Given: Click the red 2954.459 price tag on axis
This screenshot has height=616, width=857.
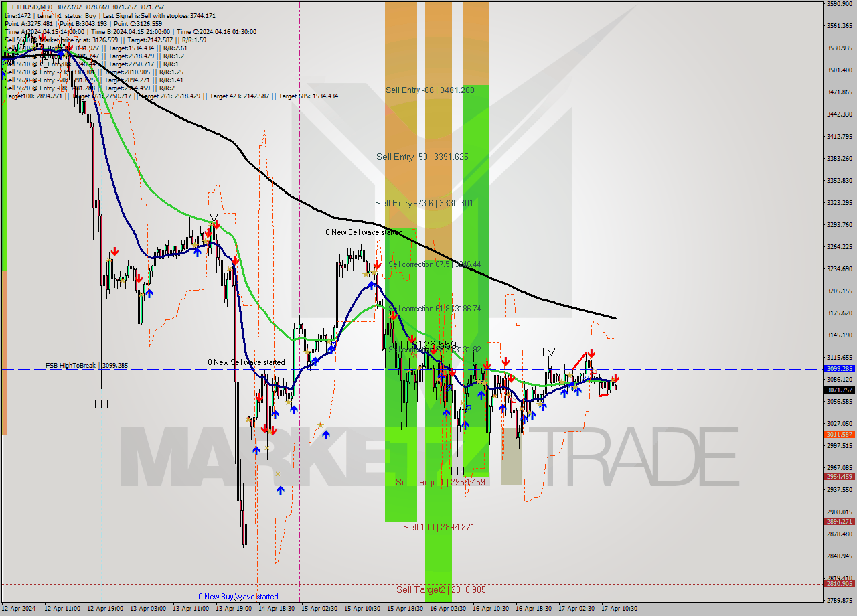Looking at the screenshot, I should click(x=840, y=477).
